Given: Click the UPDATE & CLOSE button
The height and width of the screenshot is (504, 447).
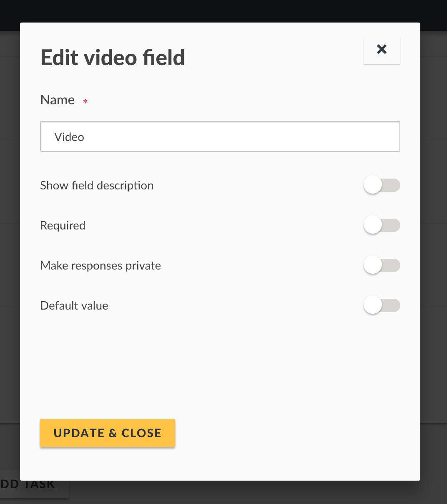Looking at the screenshot, I should [107, 433].
